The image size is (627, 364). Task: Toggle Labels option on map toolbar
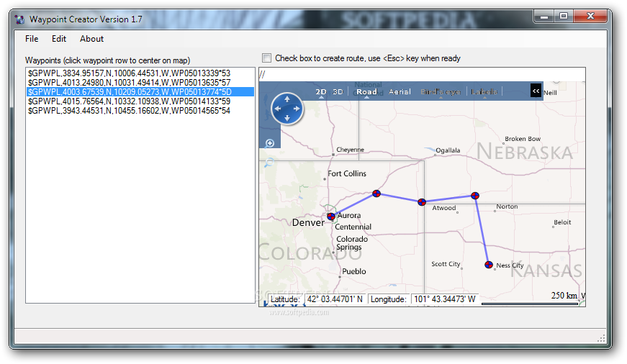click(484, 91)
